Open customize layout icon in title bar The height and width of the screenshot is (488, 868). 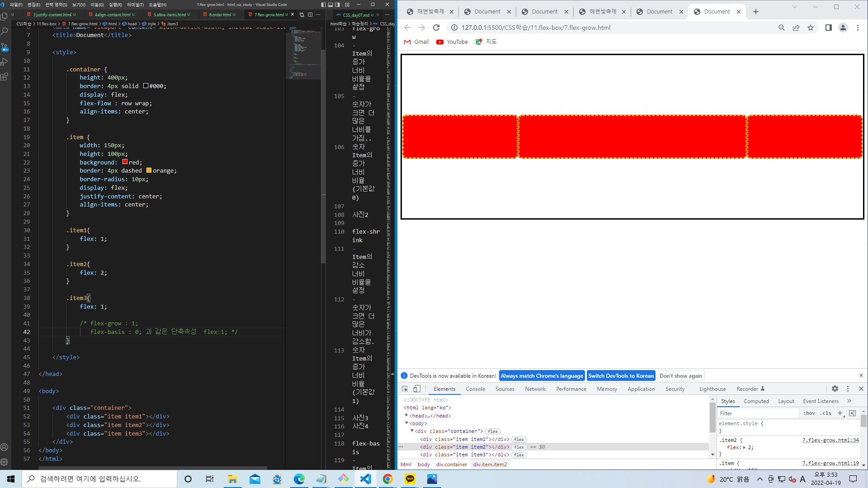347,5
